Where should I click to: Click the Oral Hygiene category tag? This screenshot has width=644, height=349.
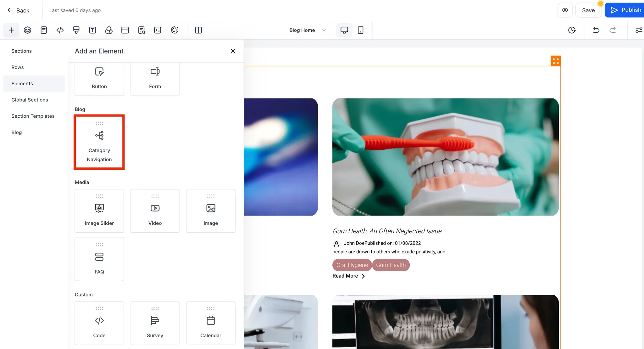[352, 265]
